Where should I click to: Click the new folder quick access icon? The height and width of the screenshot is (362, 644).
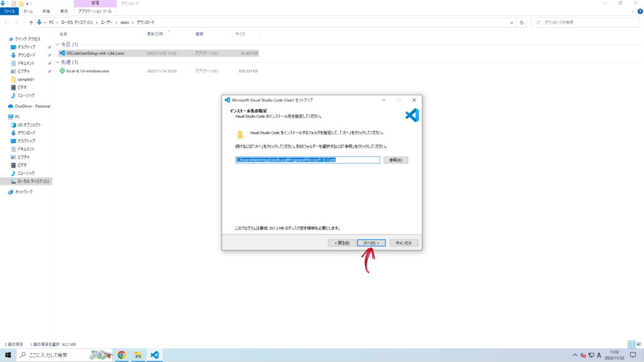tap(21, 3)
